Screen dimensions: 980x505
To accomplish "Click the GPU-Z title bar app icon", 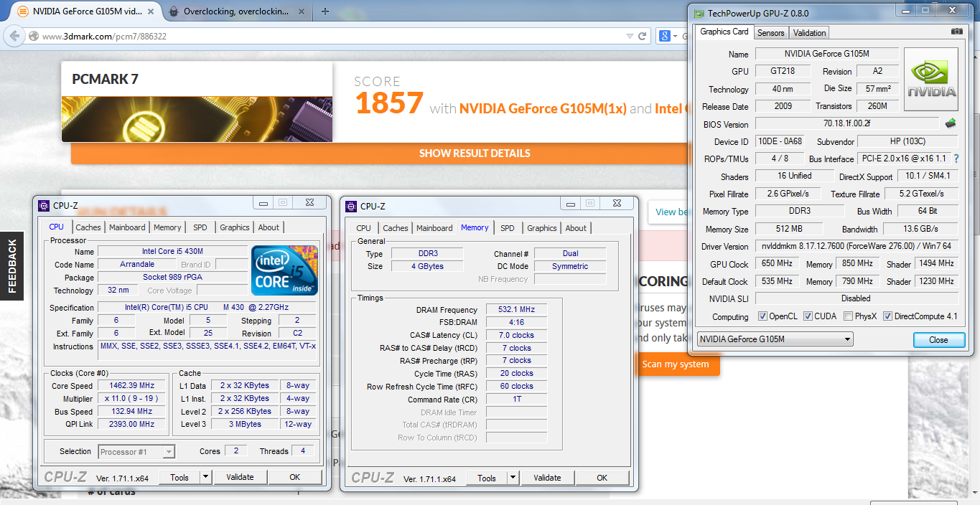I will click(699, 13).
